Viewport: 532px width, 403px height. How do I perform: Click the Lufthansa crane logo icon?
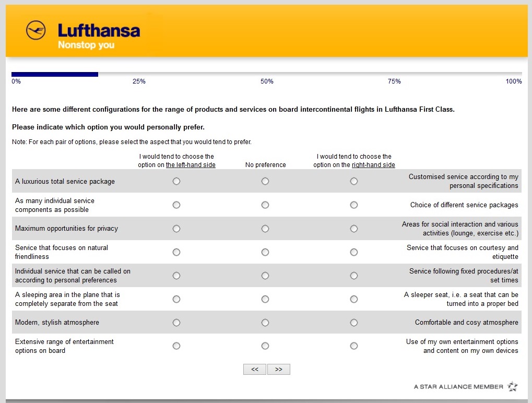point(36,30)
